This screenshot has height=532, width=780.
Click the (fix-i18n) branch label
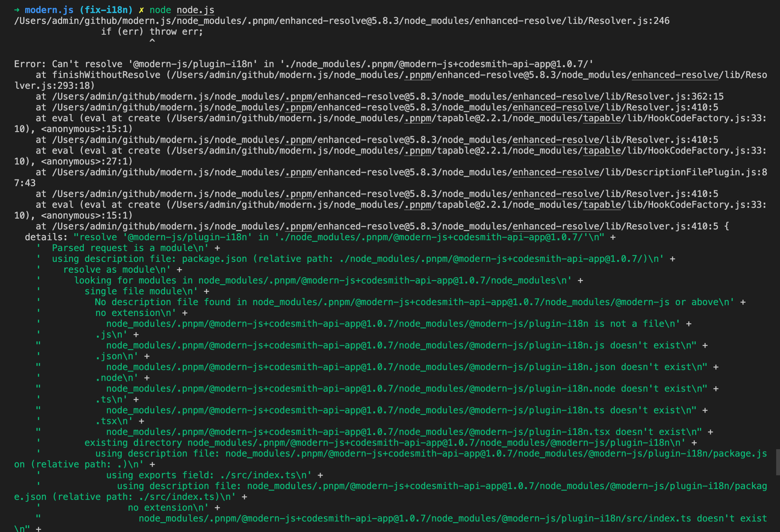pyautogui.click(x=106, y=10)
